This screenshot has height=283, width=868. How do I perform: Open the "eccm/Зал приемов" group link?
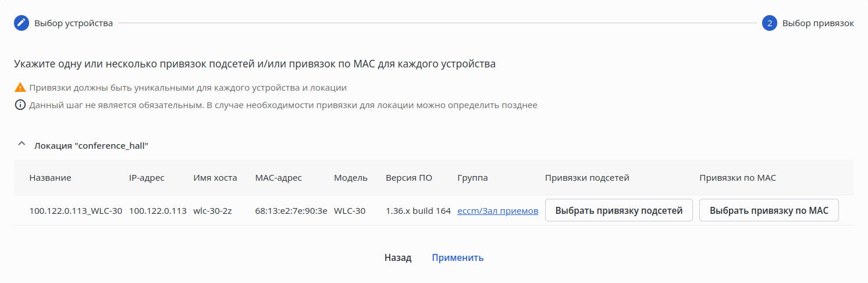click(x=497, y=210)
